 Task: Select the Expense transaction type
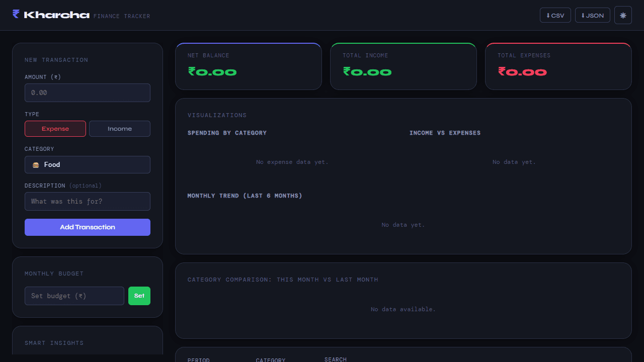[x=55, y=129]
